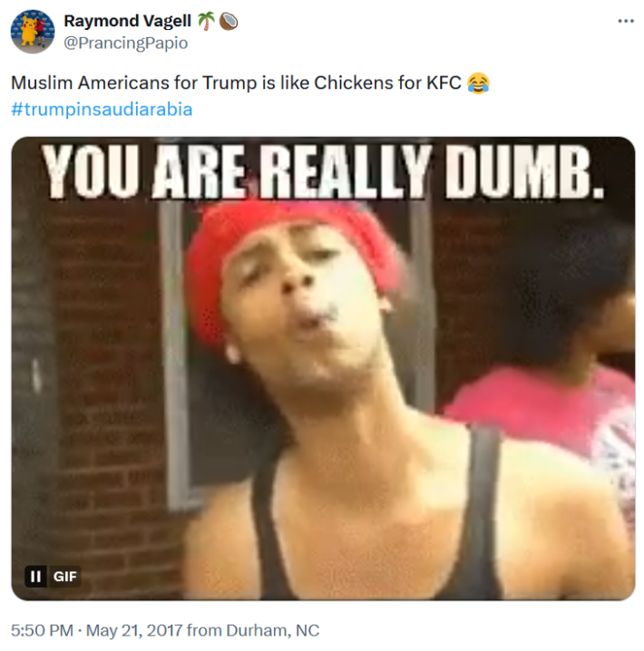Click Raymond Vagell's profile avatar
This screenshot has width=644, height=651.
[33, 32]
